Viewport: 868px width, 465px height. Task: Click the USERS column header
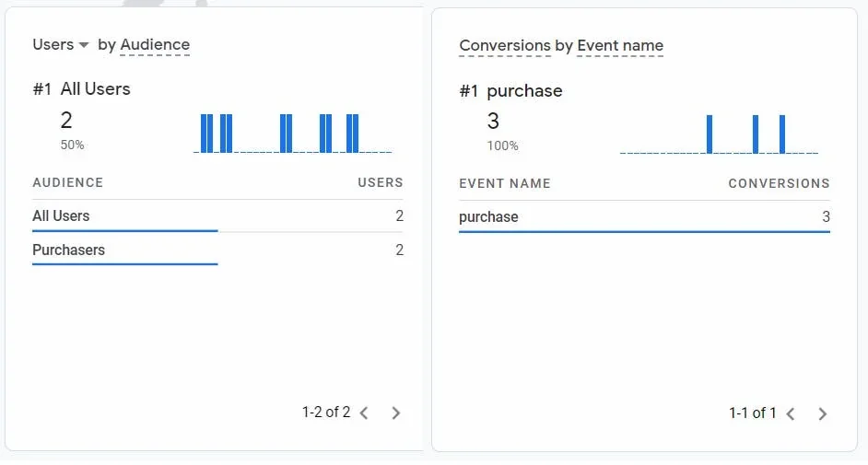pos(381,182)
